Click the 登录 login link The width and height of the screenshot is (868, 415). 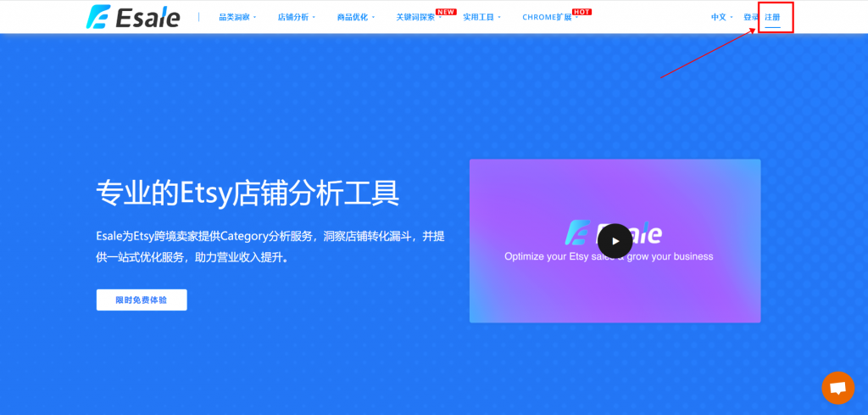coord(751,17)
